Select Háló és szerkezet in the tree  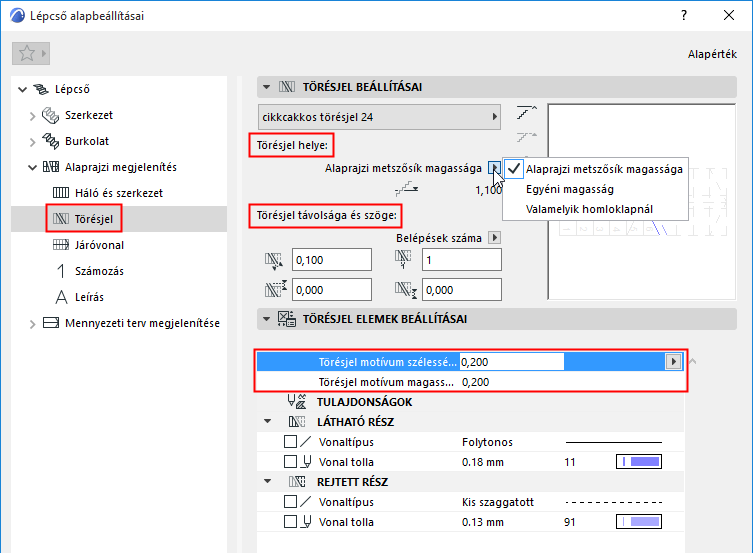[x=119, y=193]
